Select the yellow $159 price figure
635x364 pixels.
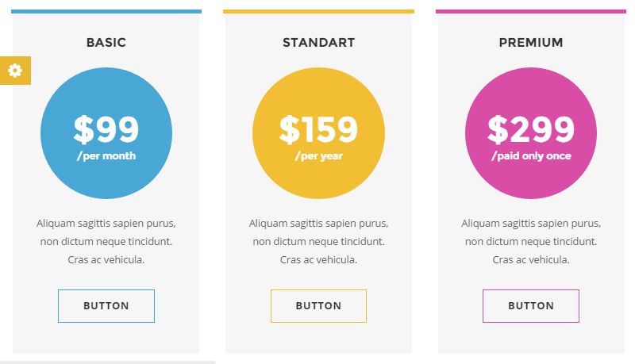[x=319, y=129]
